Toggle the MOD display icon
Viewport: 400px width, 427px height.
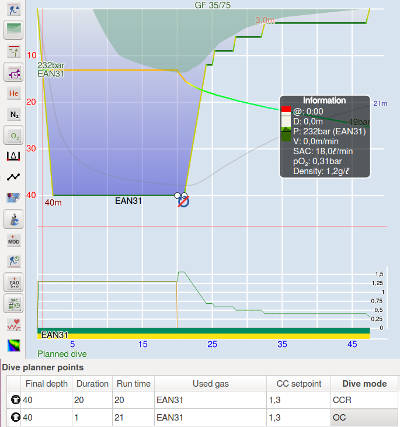[14, 240]
